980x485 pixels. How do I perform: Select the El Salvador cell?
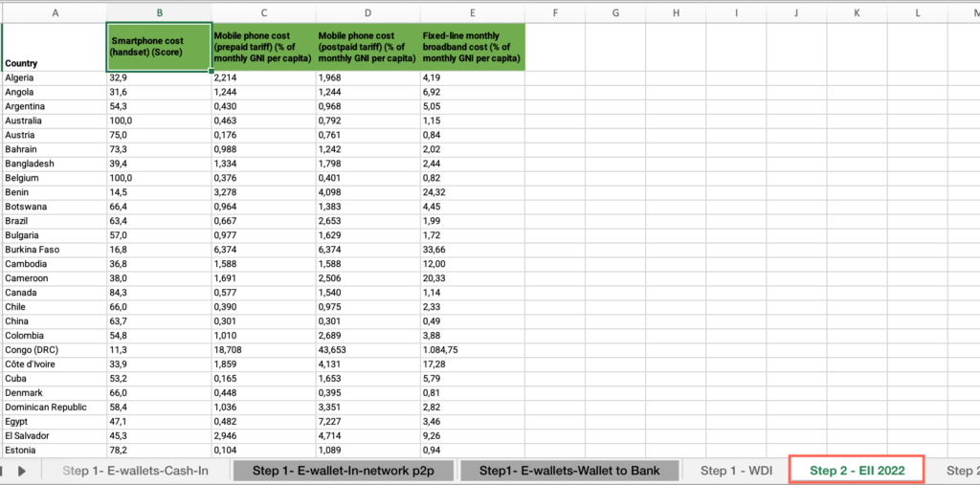(55, 436)
